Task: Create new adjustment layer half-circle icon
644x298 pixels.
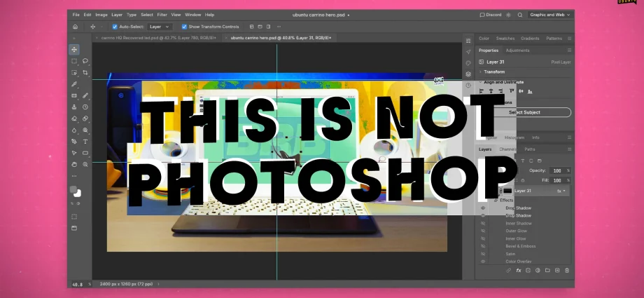Action: (538, 271)
